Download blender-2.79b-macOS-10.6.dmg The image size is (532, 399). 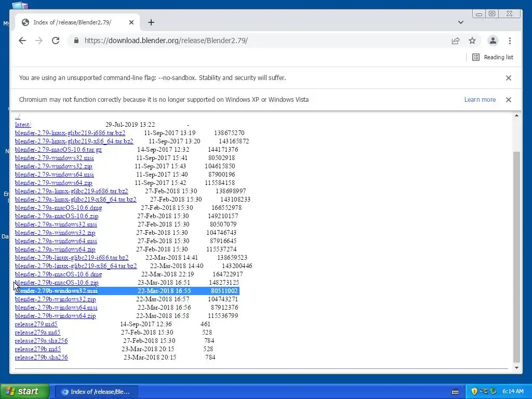(x=58, y=274)
